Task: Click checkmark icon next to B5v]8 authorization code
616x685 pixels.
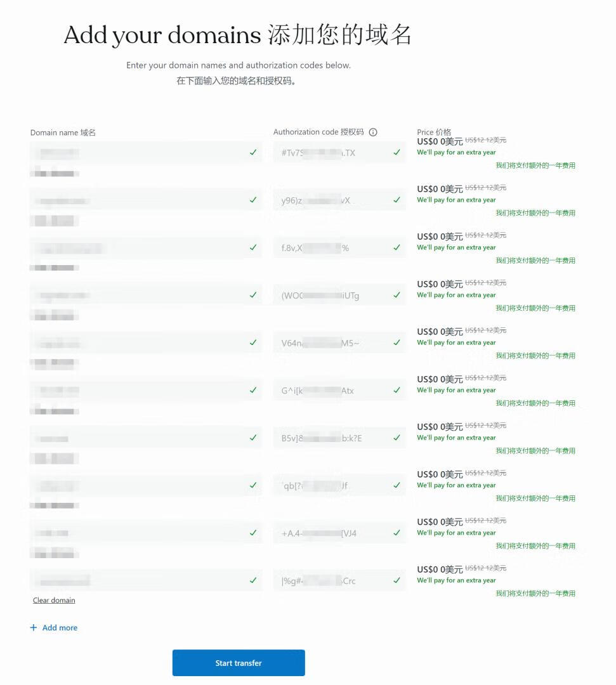Action: click(397, 438)
